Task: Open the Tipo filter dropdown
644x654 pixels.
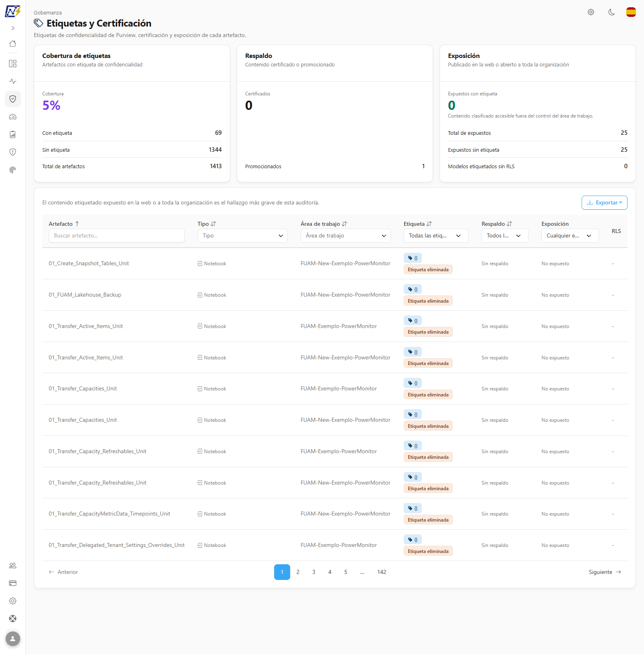Action: [x=243, y=236]
